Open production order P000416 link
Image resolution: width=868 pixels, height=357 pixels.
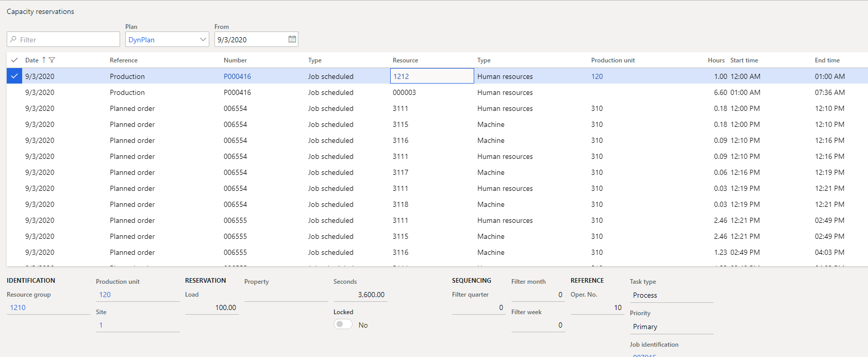coord(237,76)
